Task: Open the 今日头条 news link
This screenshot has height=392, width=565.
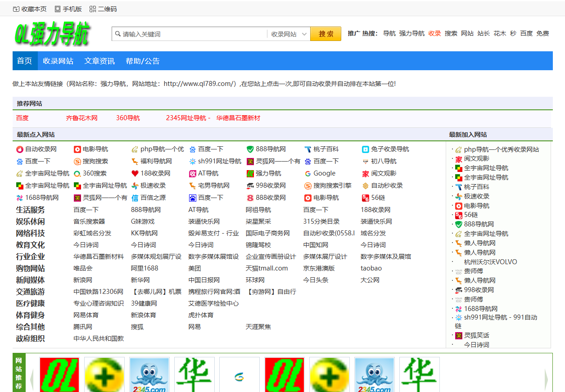Action: coord(316,280)
